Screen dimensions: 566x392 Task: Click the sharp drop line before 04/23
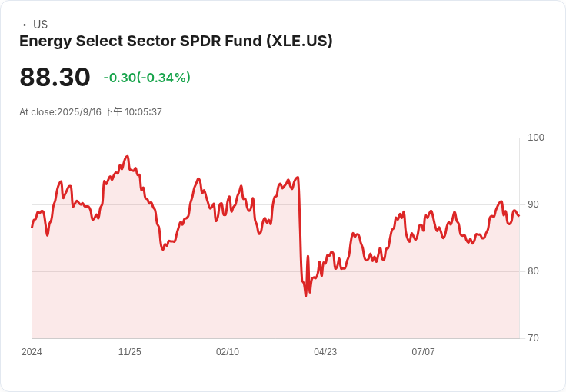[300, 231]
